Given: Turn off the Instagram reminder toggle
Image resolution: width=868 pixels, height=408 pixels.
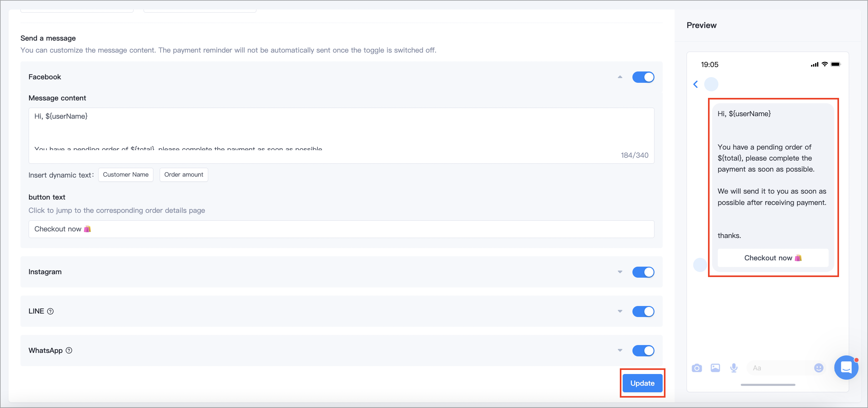Looking at the screenshot, I should pyautogui.click(x=643, y=272).
